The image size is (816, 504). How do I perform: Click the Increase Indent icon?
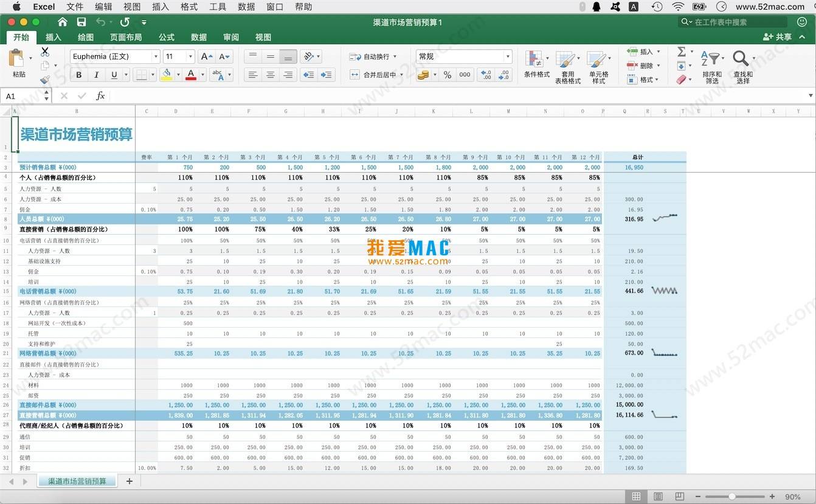coord(327,75)
